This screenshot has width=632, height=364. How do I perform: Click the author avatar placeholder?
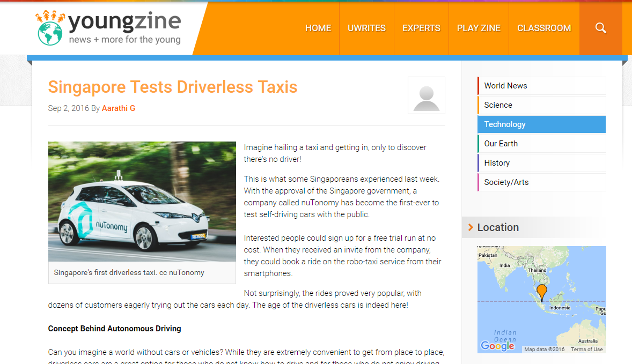coord(427,95)
